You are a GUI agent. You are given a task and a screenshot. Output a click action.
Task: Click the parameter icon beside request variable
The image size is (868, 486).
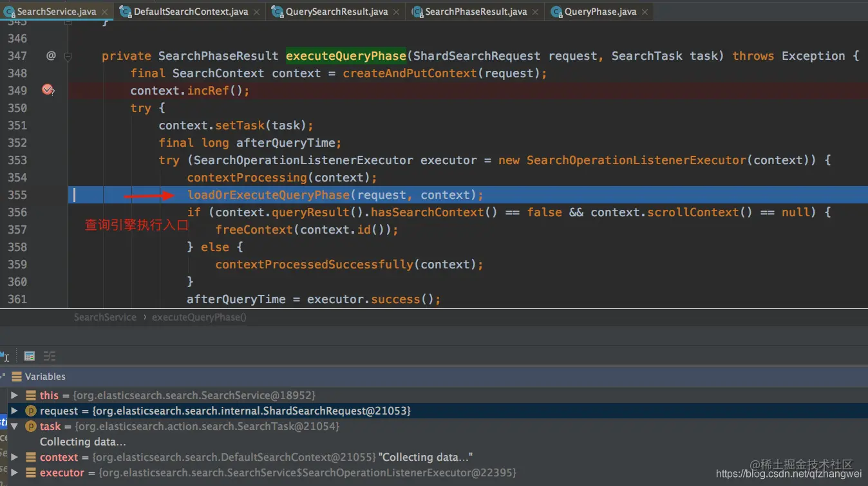pos(30,411)
